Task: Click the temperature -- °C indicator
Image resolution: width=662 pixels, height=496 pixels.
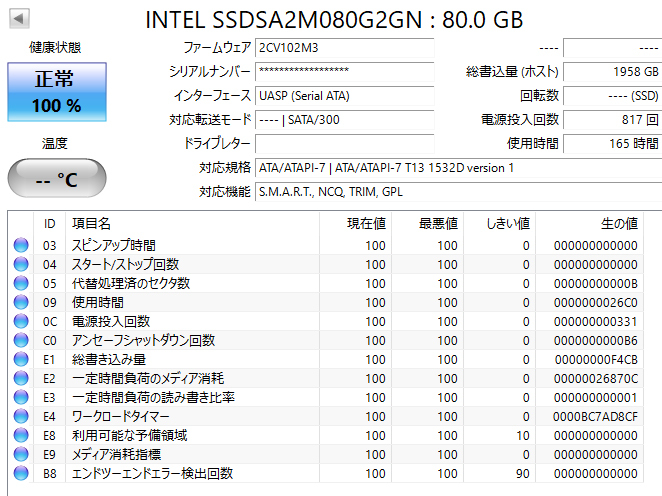Action: pos(57,178)
